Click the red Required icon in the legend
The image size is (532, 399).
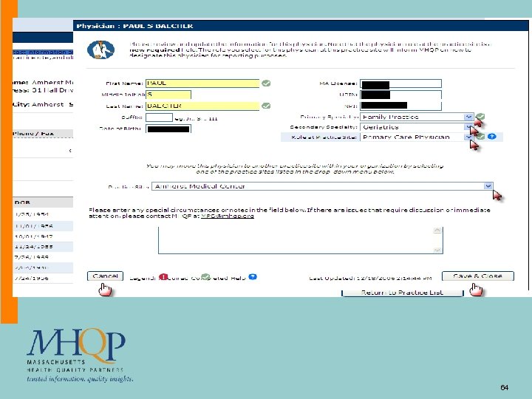click(163, 277)
